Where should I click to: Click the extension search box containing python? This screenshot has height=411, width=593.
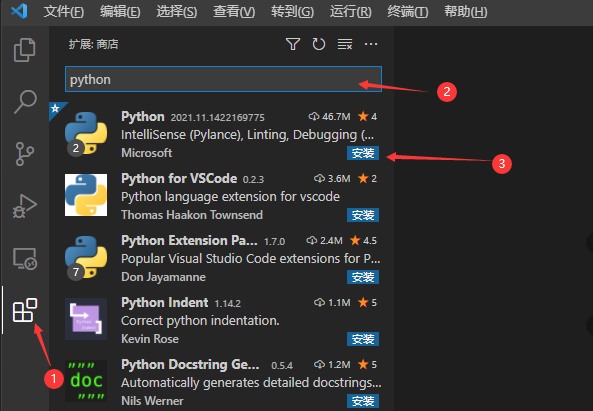pos(223,79)
